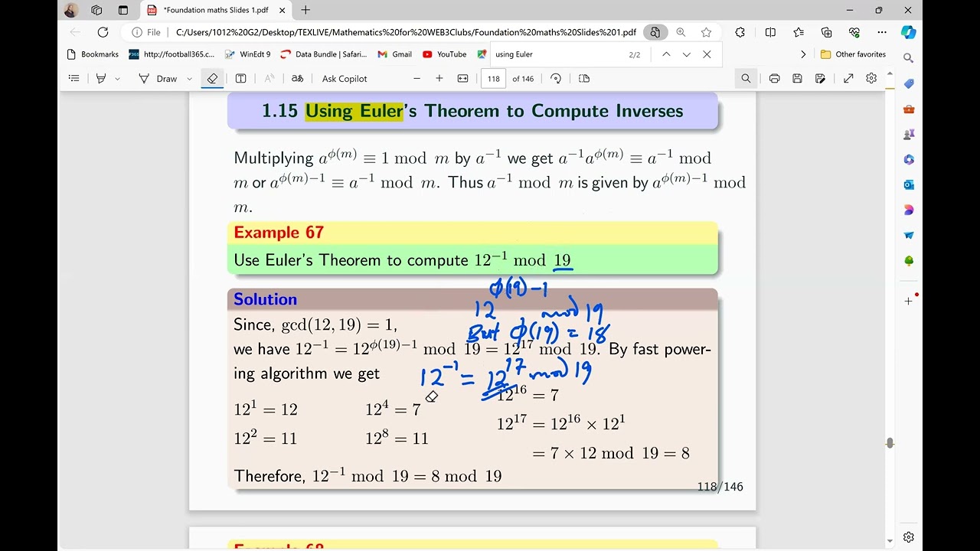Switch the Page view layout
The image size is (980, 551).
pyautogui.click(x=584, y=78)
